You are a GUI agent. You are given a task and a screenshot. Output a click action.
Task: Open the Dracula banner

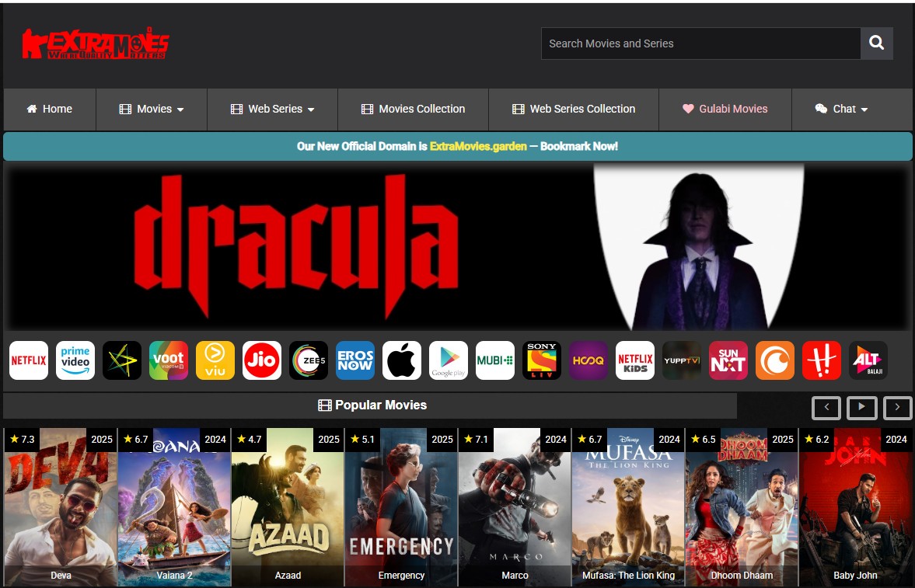[x=457, y=247]
